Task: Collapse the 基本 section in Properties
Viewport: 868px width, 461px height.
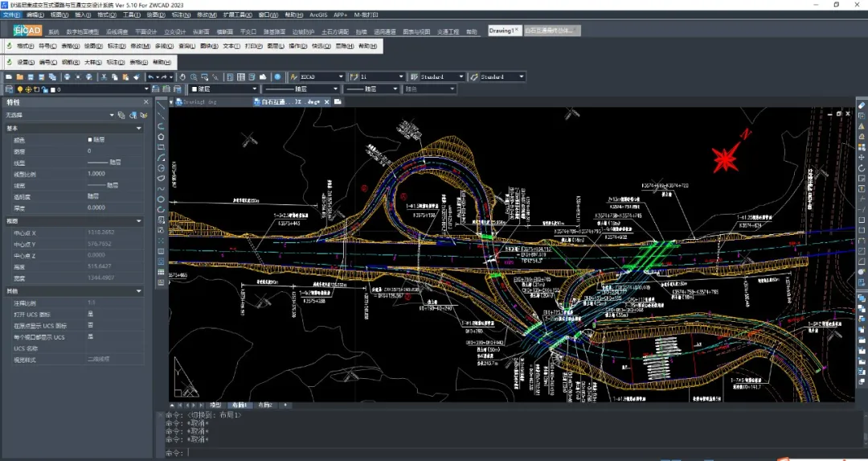Action: tap(138, 128)
